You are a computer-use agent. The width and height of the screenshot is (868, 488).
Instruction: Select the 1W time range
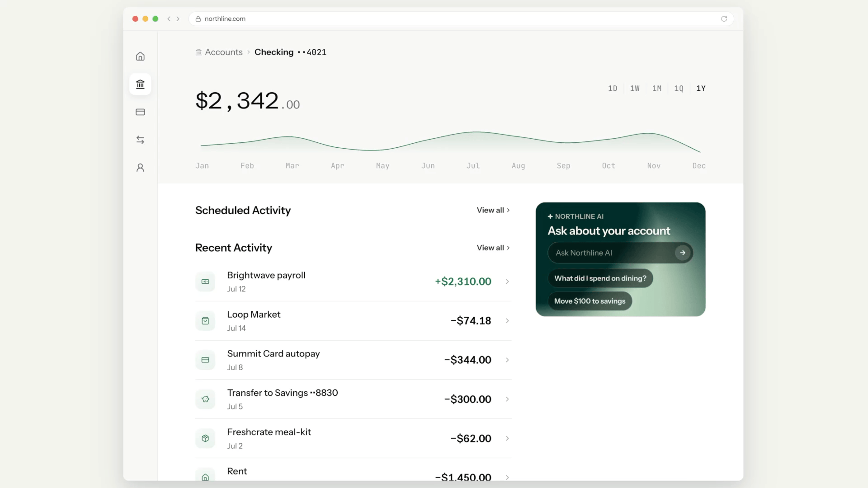pyautogui.click(x=635, y=89)
